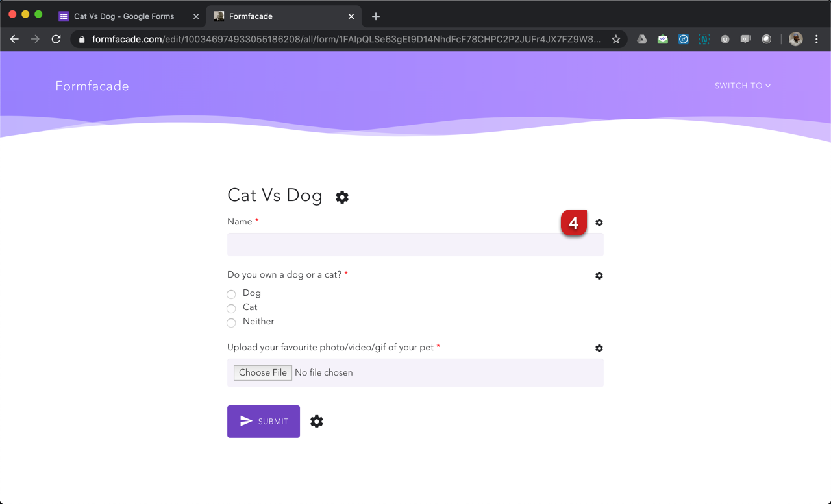This screenshot has height=504, width=831.
Task: Click the Choose File button
Action: pos(263,373)
